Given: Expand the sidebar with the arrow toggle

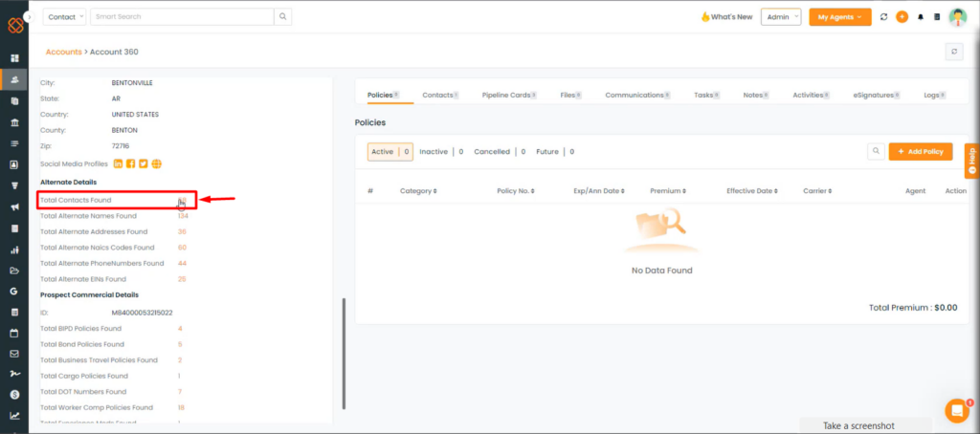Looking at the screenshot, I should tap(29, 17).
